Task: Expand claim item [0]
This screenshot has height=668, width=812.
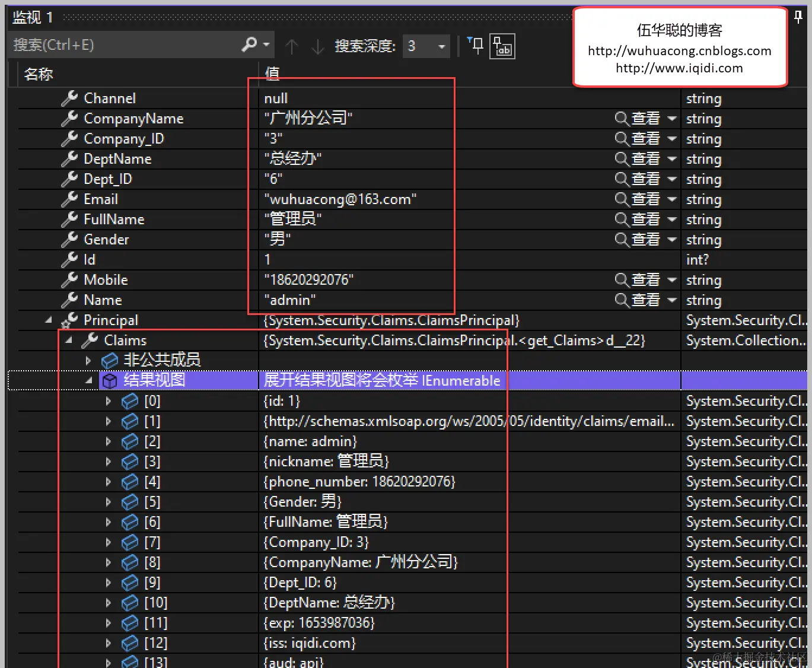Action: click(x=108, y=402)
